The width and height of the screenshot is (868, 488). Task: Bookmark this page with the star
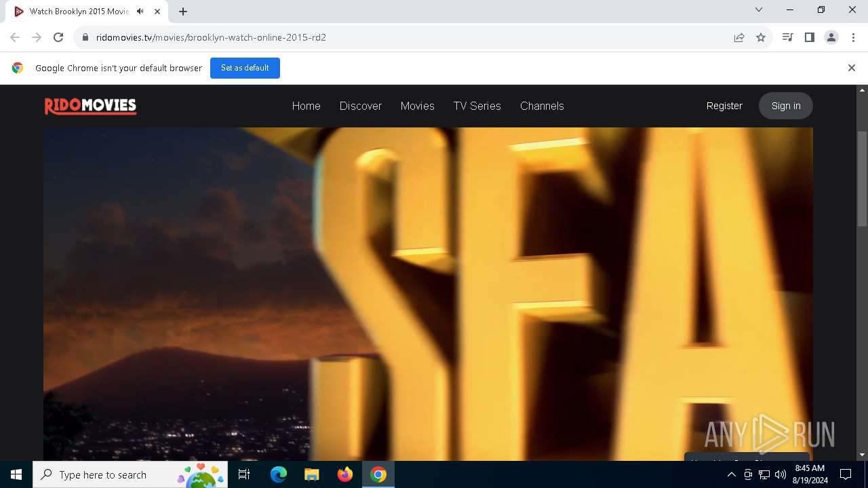761,37
